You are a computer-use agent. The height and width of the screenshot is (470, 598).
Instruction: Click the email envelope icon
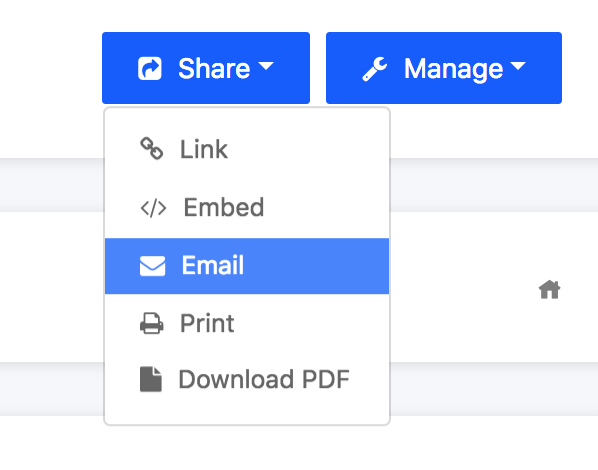click(153, 266)
